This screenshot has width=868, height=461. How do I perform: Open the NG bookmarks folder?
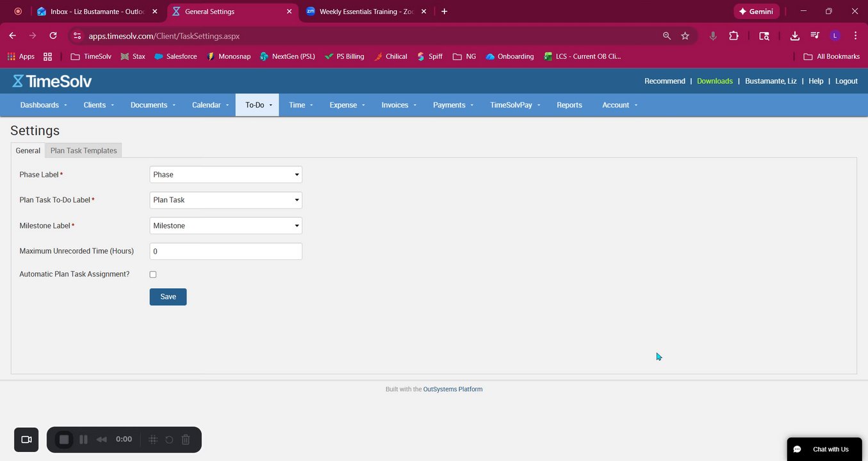464,56
